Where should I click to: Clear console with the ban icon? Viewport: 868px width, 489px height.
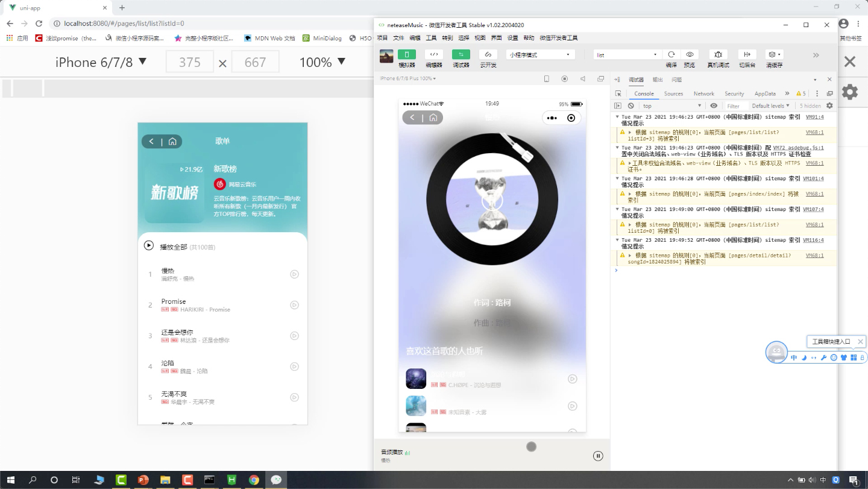pos(631,106)
